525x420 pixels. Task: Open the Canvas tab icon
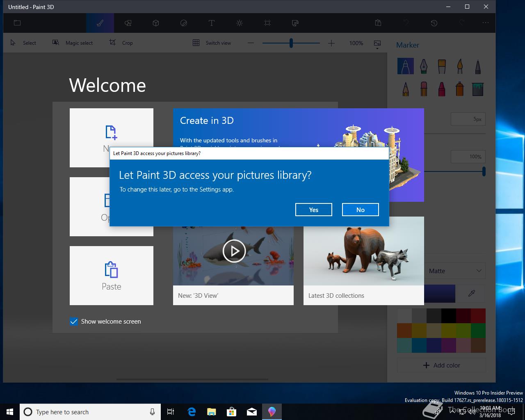pos(267,23)
